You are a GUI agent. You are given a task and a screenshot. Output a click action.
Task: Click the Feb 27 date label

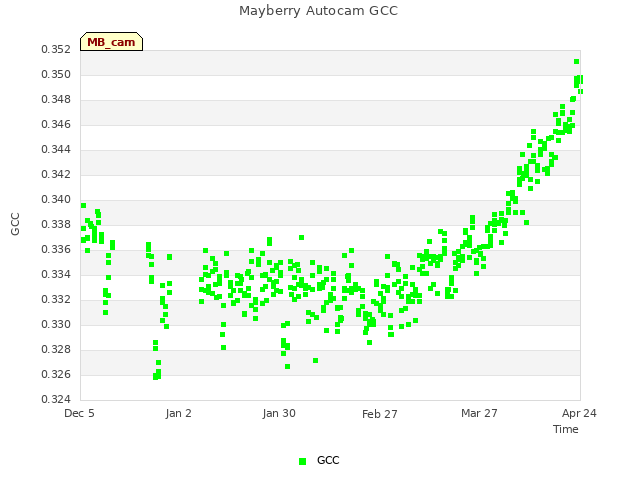pos(380,414)
